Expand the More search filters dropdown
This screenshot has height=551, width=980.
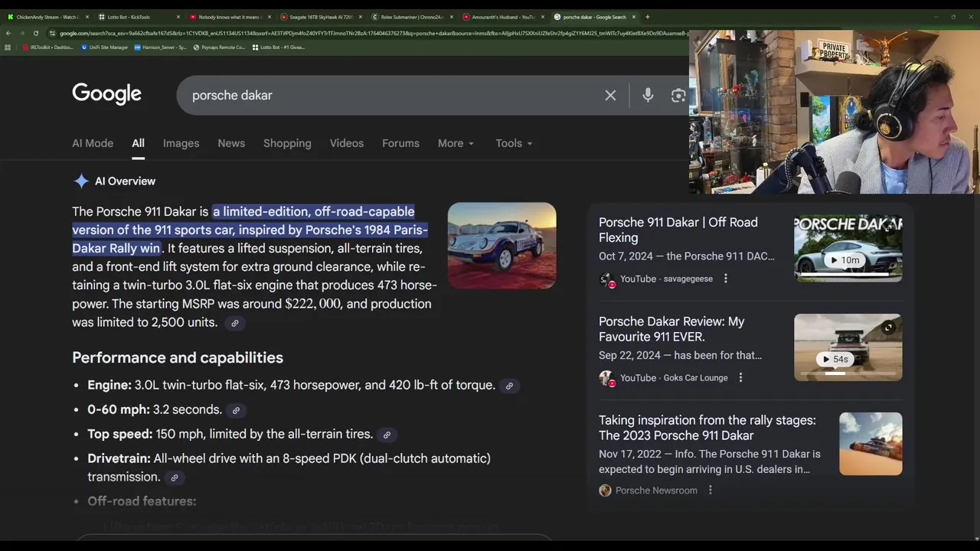[x=456, y=143]
